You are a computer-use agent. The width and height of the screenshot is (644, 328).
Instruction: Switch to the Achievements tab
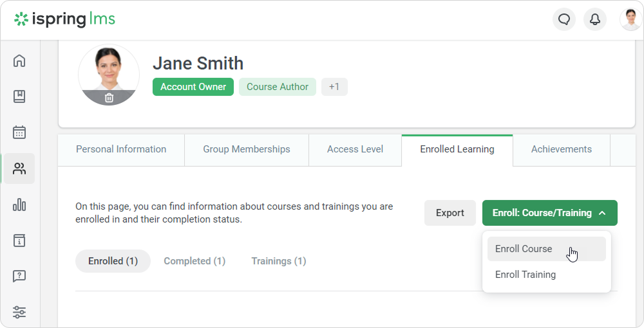pos(561,149)
